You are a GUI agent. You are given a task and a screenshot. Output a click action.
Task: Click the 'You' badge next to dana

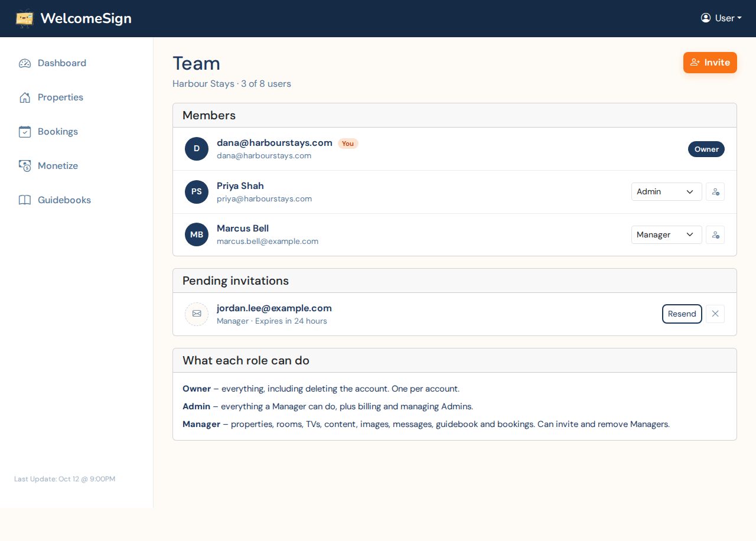[348, 144]
